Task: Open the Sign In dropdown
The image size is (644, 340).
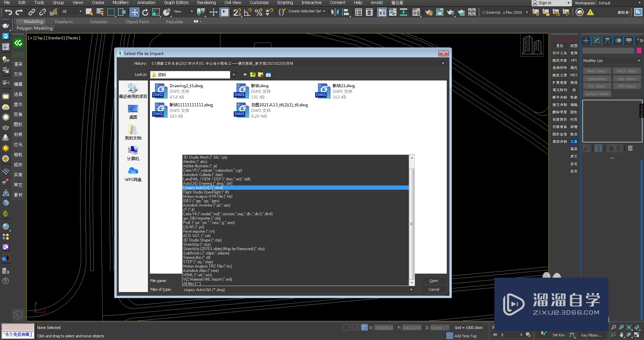Action: tap(551, 3)
